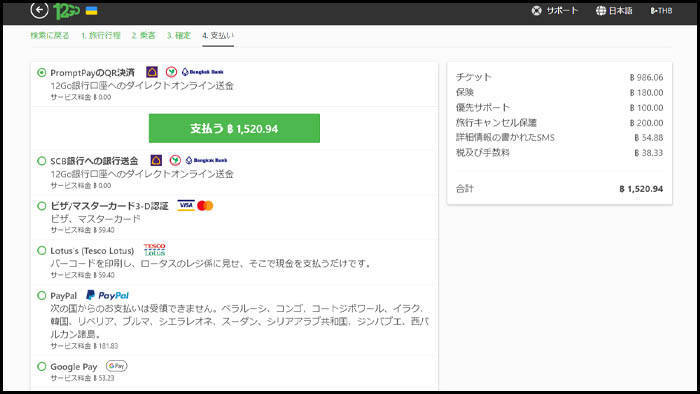Click 保険 ฿180.00 summary row

pos(559,92)
